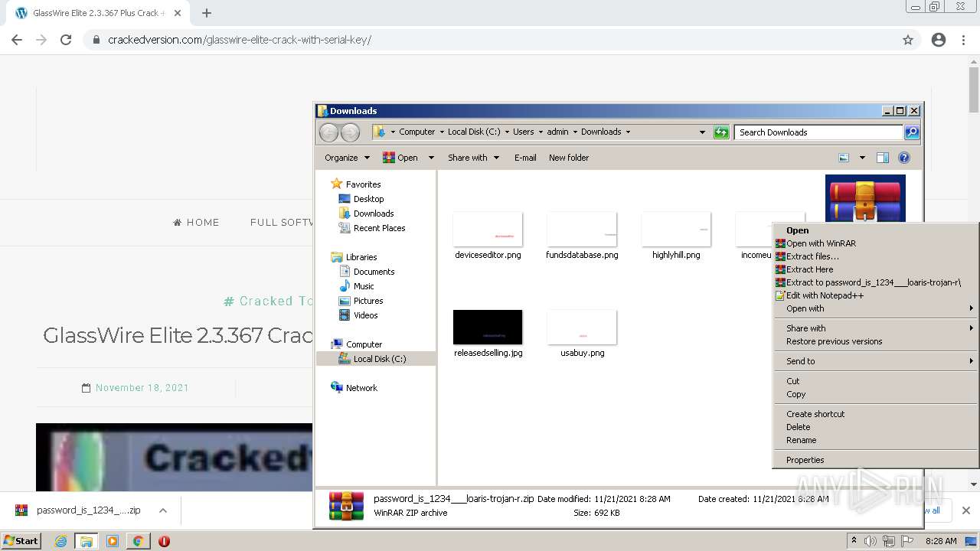Viewport: 980px width, 551px height.
Task: Choose Extract to password_is_1234 folder
Action: pyautogui.click(x=876, y=282)
